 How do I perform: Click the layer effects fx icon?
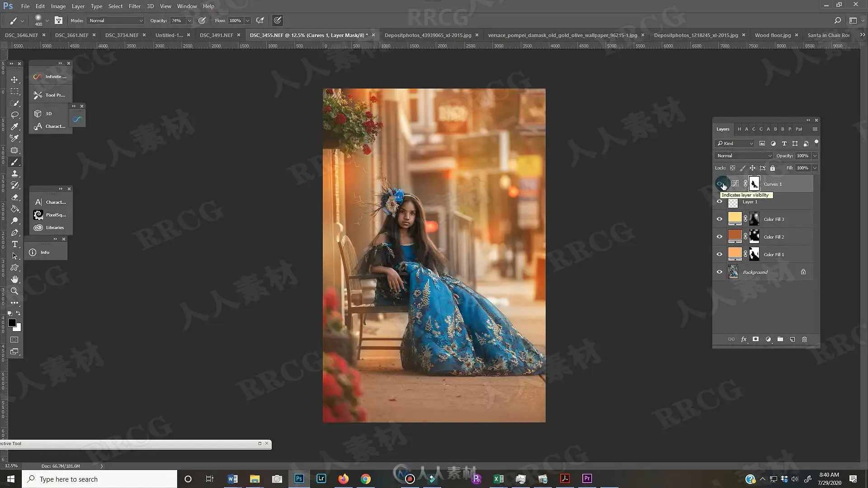click(x=744, y=339)
